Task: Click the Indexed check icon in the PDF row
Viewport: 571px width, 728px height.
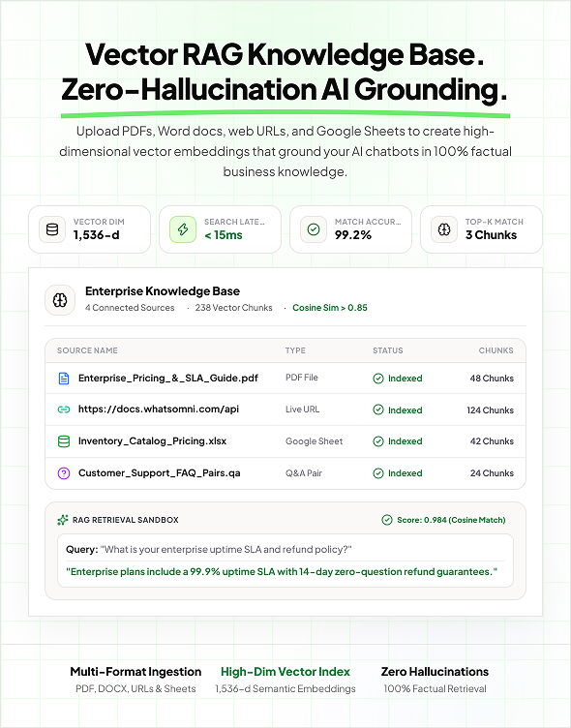Action: [378, 379]
